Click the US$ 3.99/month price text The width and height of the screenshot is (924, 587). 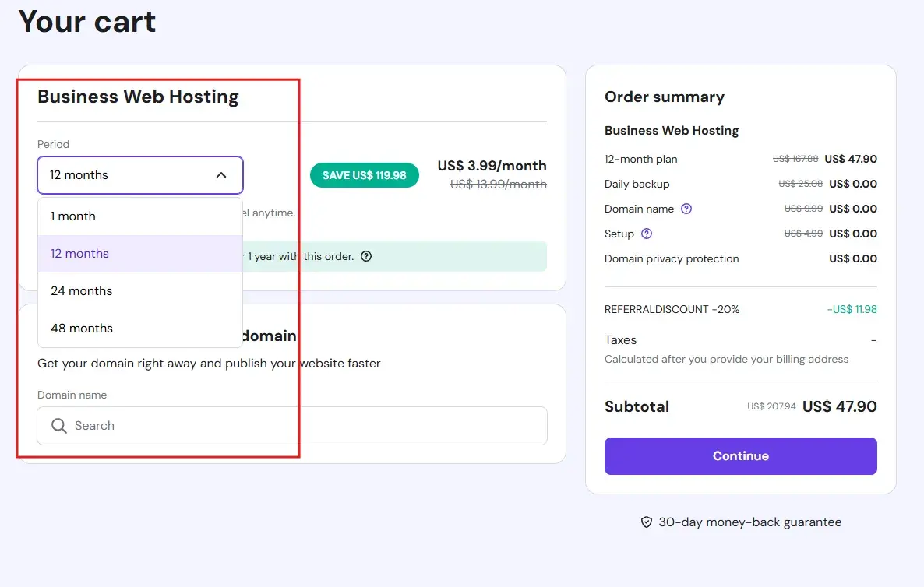[x=492, y=166]
